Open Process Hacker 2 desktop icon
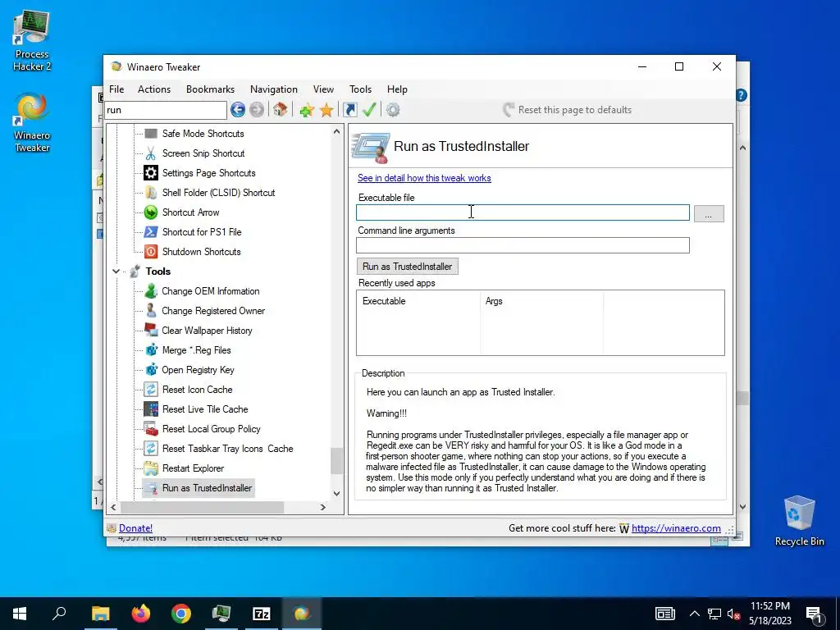 click(x=32, y=41)
